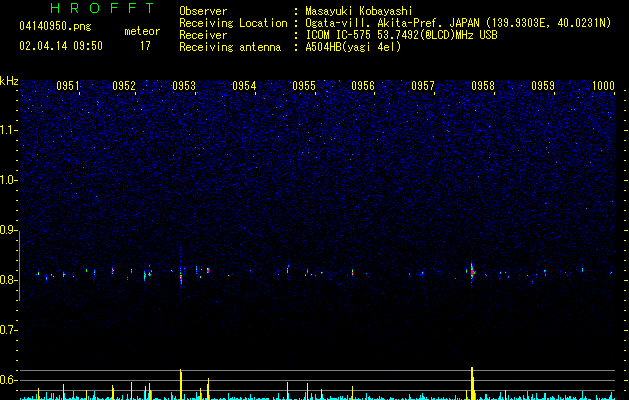Click the 1.0 kHz axis label
The width and height of the screenshot is (629, 400).
(8, 180)
